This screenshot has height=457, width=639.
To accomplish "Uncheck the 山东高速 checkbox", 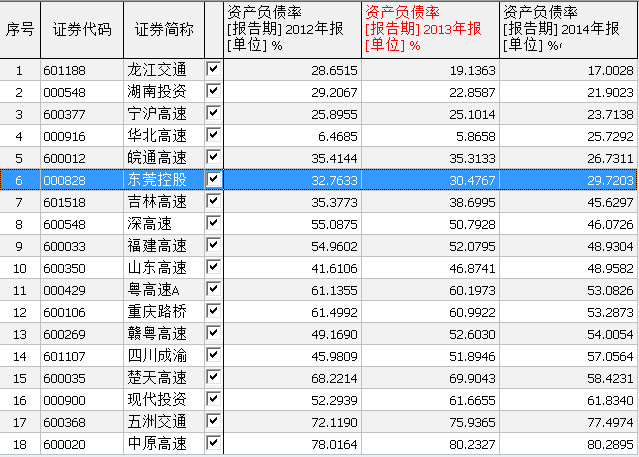I will point(214,267).
